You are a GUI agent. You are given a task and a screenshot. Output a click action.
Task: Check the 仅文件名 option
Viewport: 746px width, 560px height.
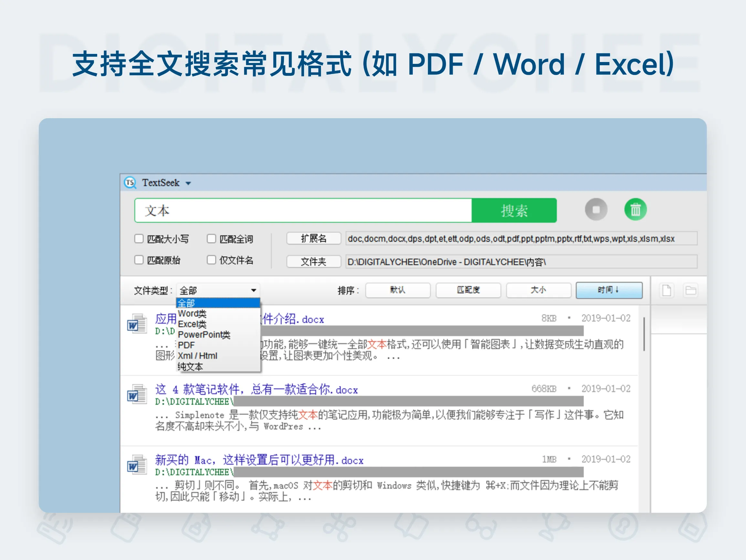coord(211,260)
